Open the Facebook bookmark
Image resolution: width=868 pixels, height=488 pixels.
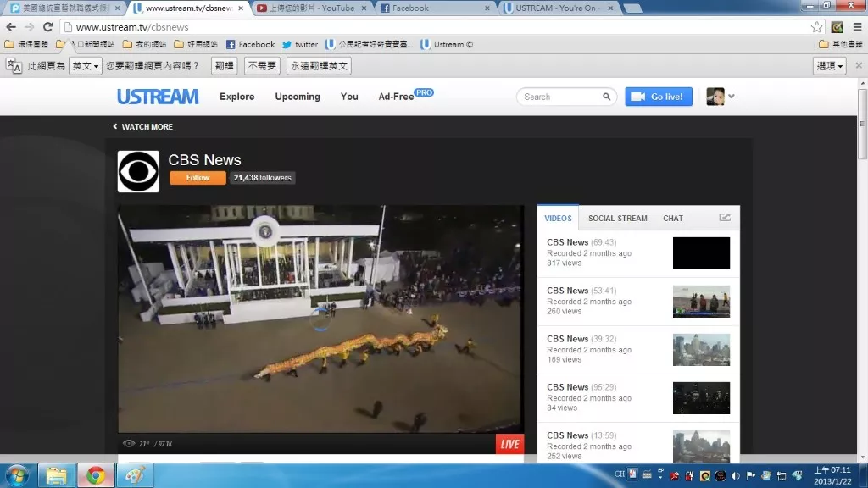[x=250, y=44]
